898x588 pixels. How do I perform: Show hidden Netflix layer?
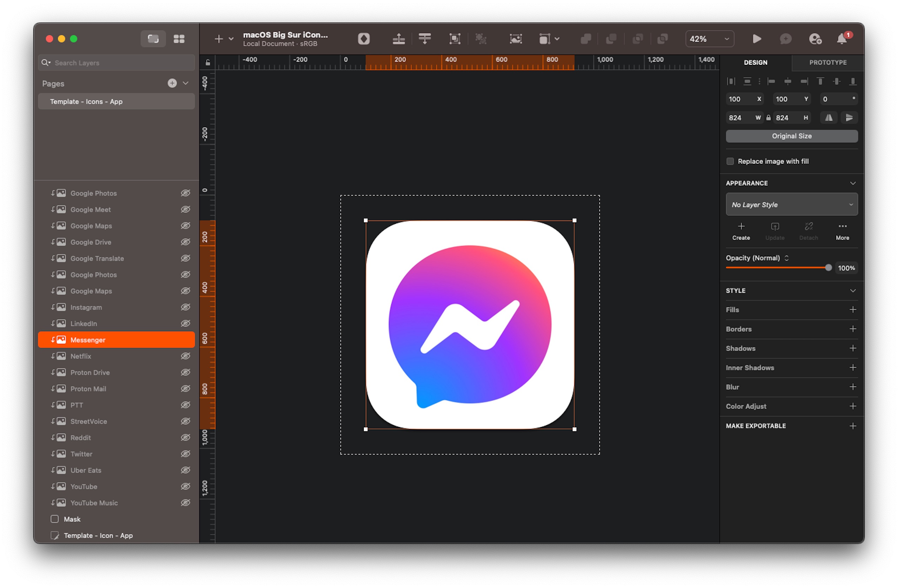[x=185, y=356]
